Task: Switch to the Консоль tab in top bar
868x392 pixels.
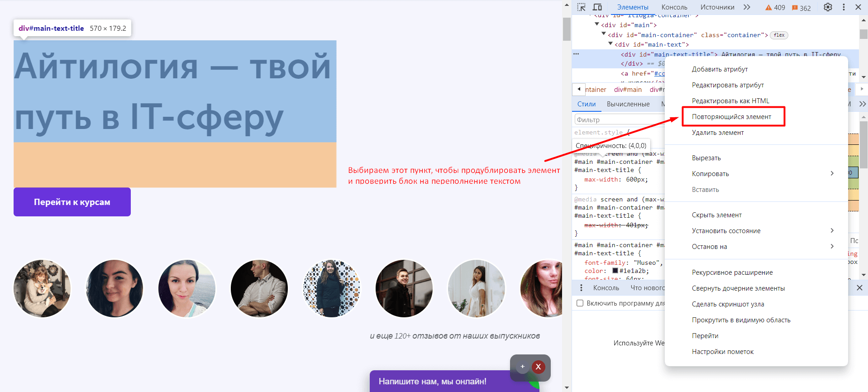Action: pyautogui.click(x=674, y=7)
